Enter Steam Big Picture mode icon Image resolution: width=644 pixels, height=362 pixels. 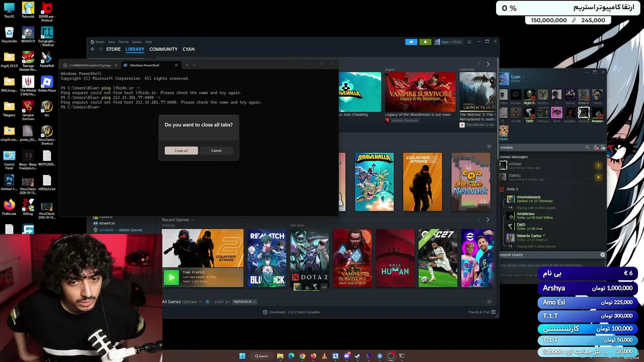469,42
